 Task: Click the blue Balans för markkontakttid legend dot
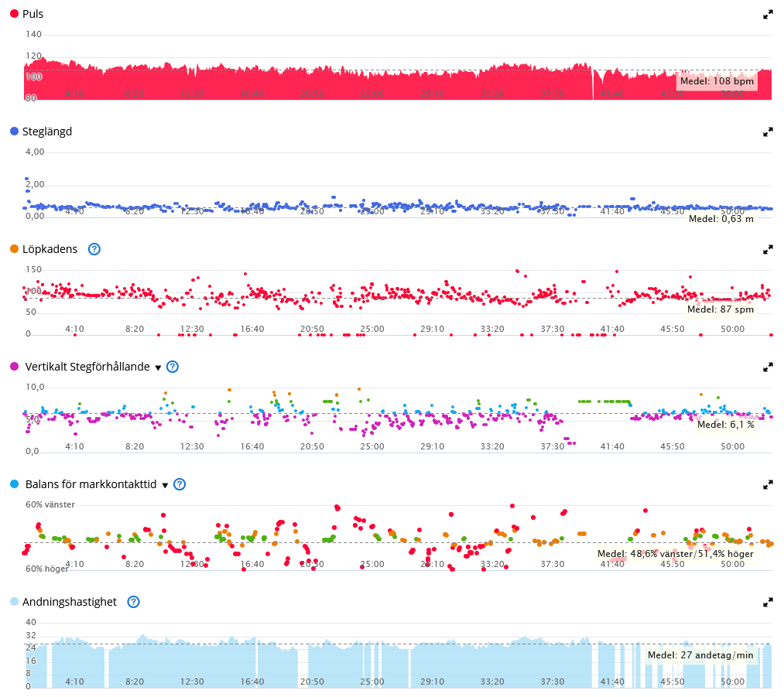pos(14,484)
